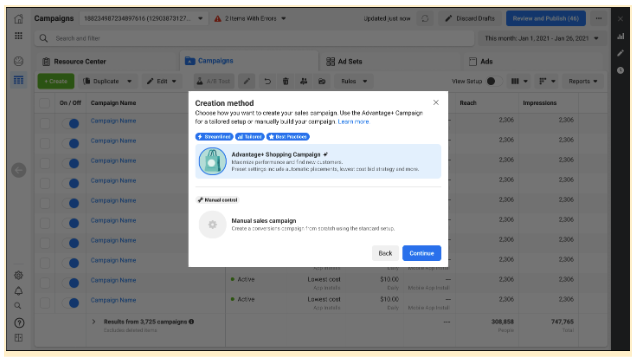Select the Manual sales campaign option
636x363 pixels.
click(318, 224)
